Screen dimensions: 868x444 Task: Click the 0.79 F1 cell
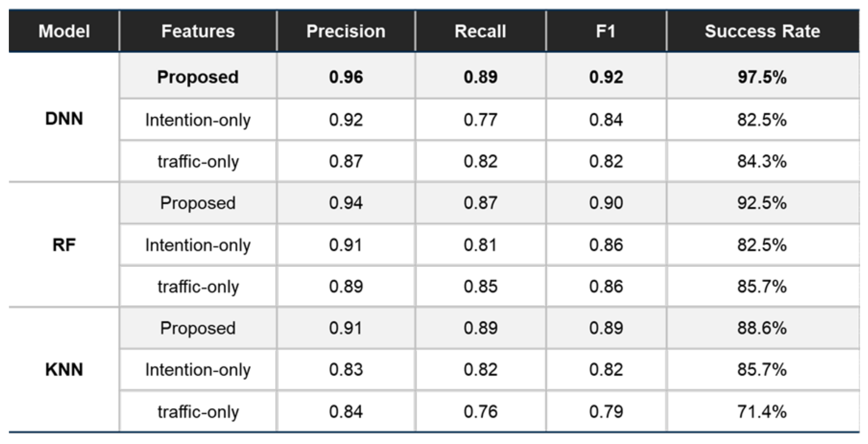pos(606,411)
